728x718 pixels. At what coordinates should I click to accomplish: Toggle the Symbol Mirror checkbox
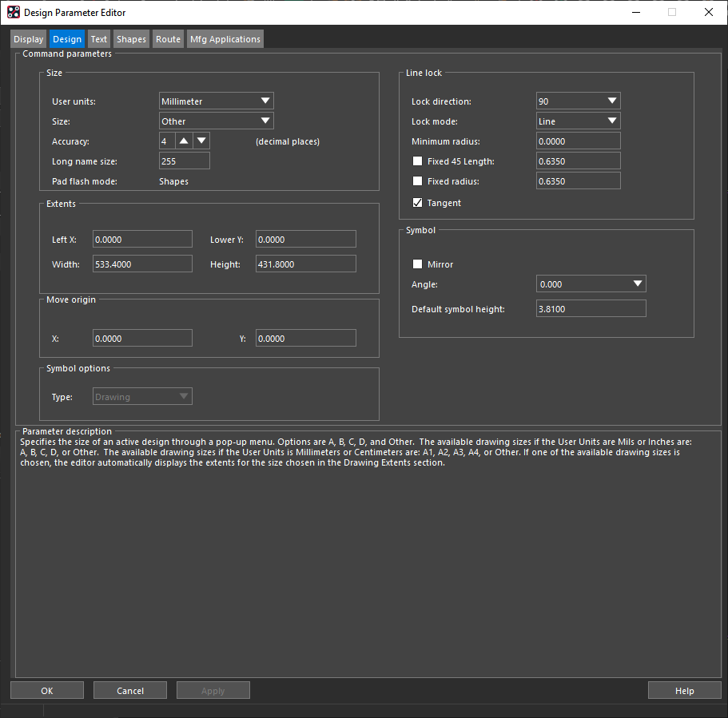pos(418,264)
